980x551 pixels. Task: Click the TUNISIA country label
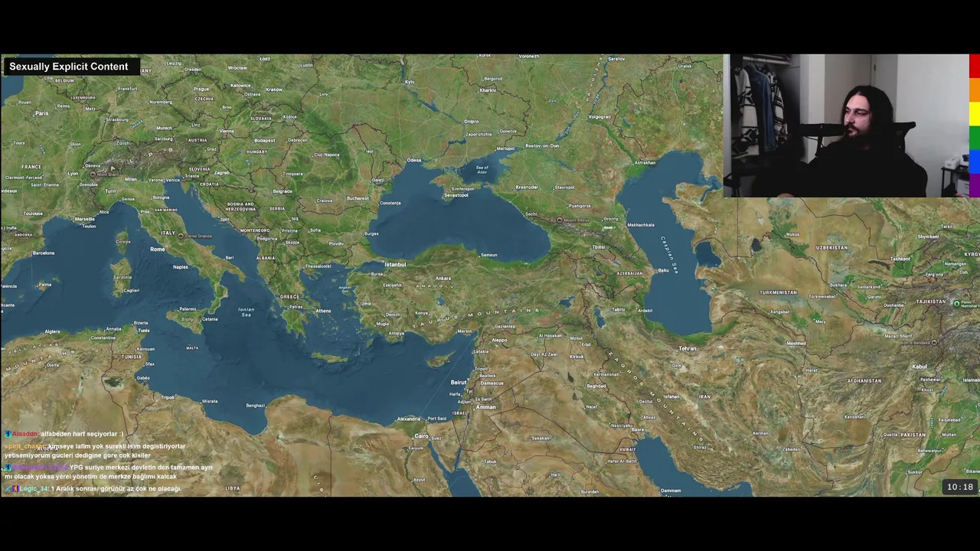(x=132, y=357)
